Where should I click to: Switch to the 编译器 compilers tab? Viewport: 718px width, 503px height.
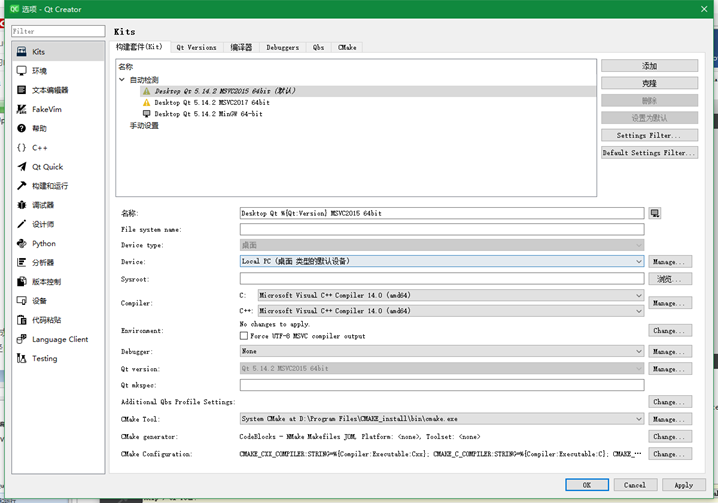241,47
